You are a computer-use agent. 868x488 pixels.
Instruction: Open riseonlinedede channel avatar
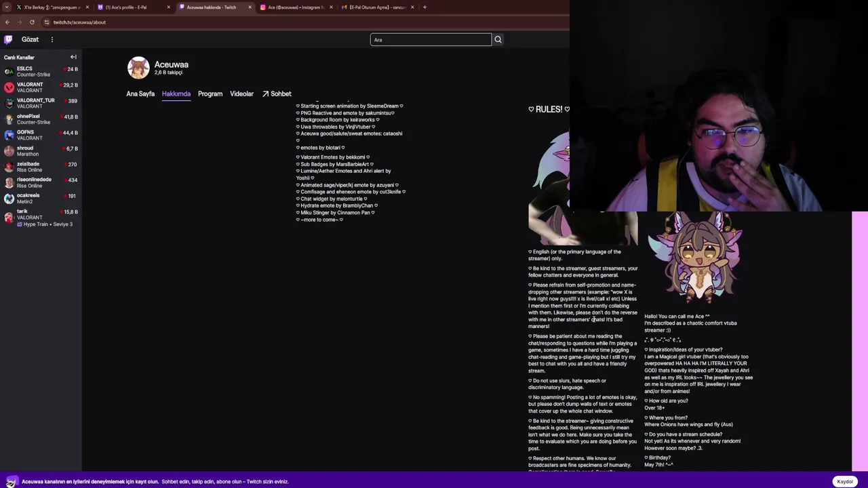(9, 182)
